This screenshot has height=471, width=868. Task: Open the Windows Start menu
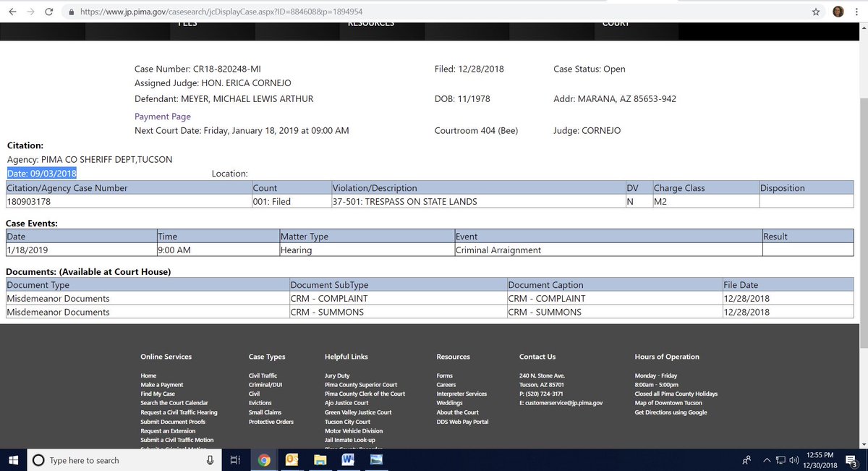(x=13, y=460)
